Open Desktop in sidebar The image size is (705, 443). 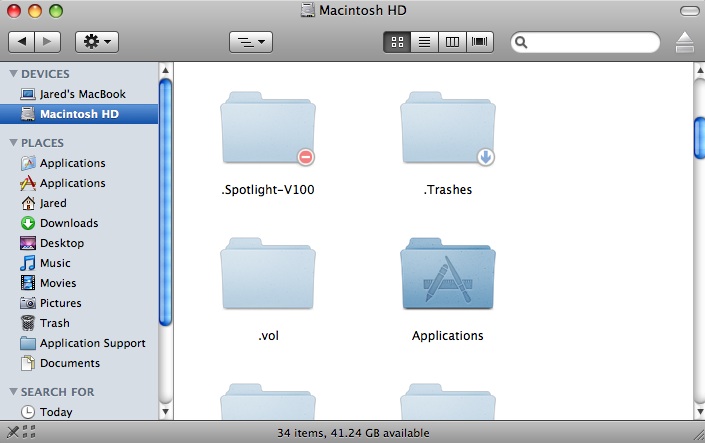click(79, 243)
